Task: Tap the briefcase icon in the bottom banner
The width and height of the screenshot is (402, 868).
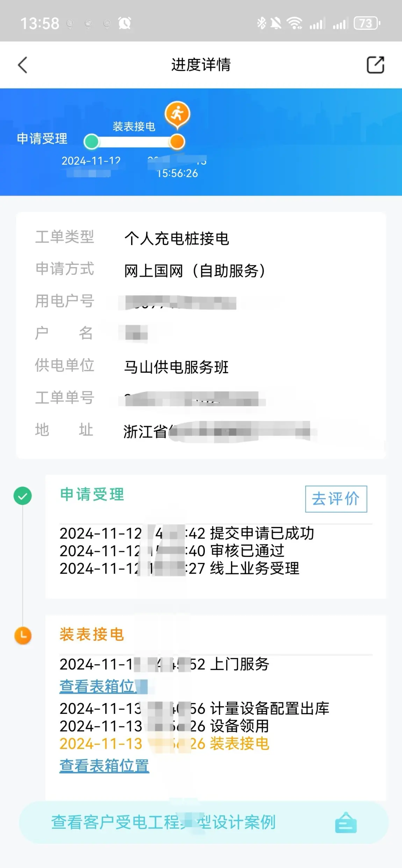Action: point(346,823)
